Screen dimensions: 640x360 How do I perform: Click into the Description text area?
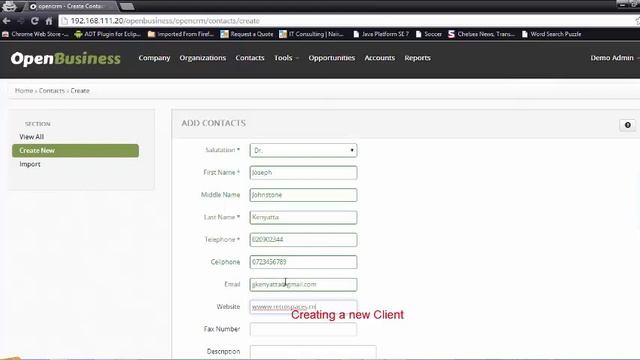click(x=313, y=352)
